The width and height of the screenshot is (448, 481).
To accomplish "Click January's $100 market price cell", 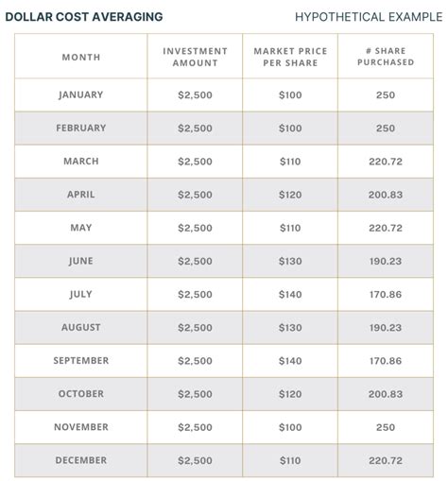I will pyautogui.click(x=290, y=94).
